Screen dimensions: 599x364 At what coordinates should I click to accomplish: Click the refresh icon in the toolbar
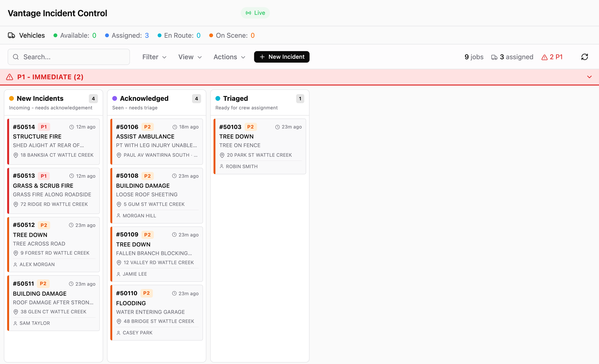click(584, 57)
